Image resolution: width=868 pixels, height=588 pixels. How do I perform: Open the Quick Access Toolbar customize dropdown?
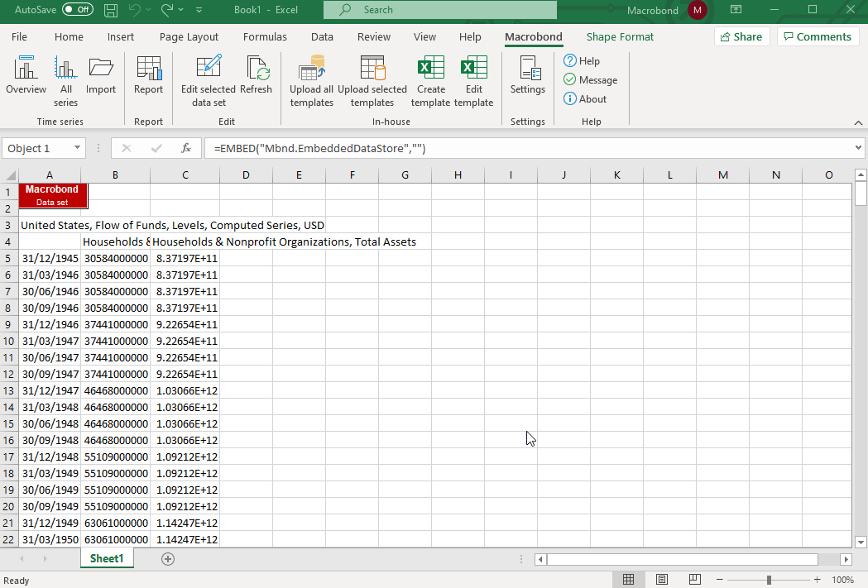(199, 9)
